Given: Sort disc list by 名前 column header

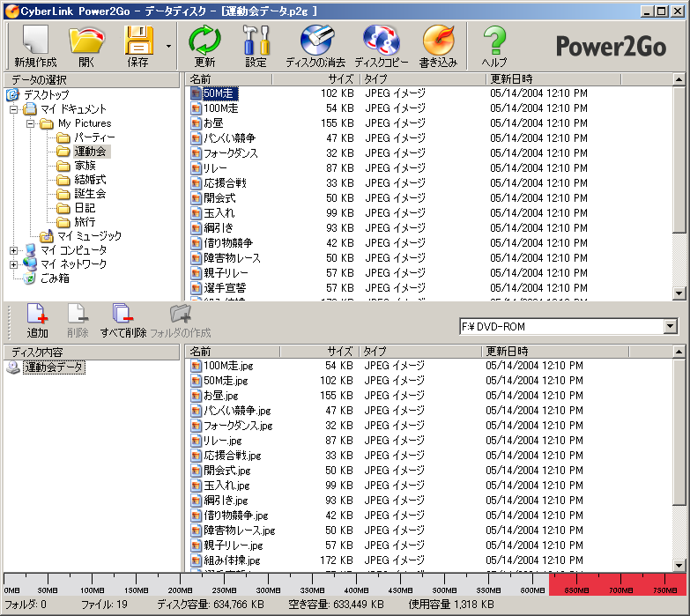Looking at the screenshot, I should (233, 351).
